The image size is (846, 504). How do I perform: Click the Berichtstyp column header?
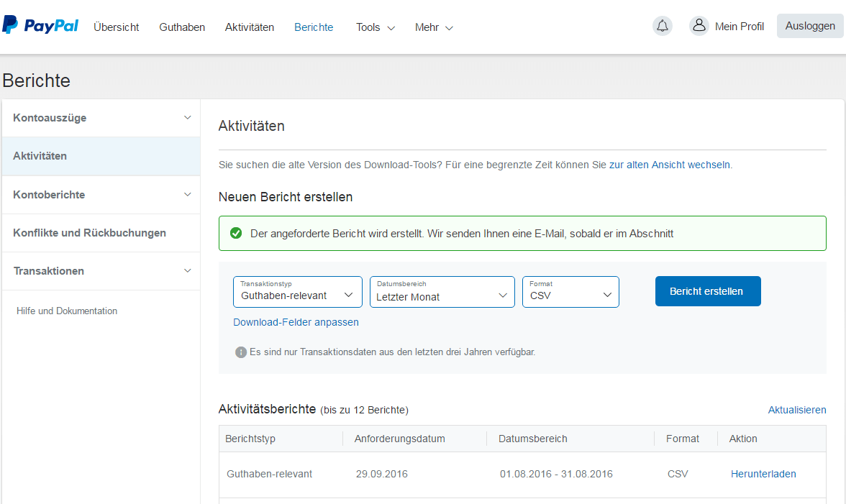(250, 439)
